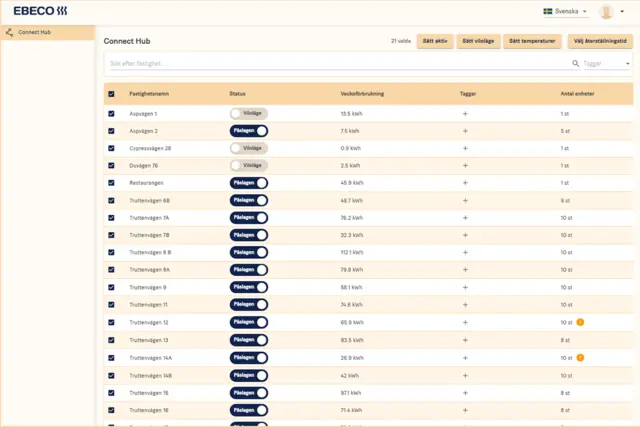Click the Välj återställningstid button
The image size is (640, 427).
(x=600, y=41)
